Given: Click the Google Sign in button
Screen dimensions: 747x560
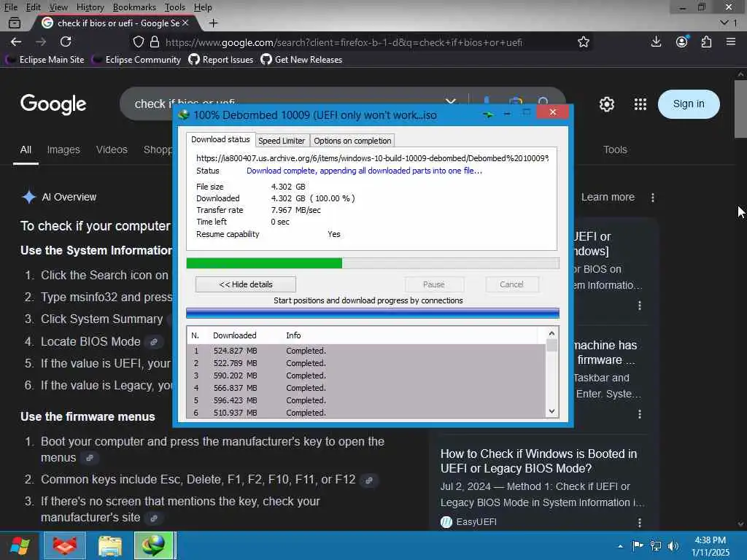Looking at the screenshot, I should tap(689, 104).
